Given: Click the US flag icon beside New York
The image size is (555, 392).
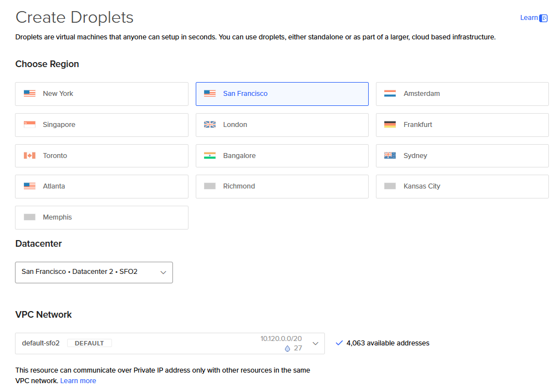Looking at the screenshot, I should (29, 94).
